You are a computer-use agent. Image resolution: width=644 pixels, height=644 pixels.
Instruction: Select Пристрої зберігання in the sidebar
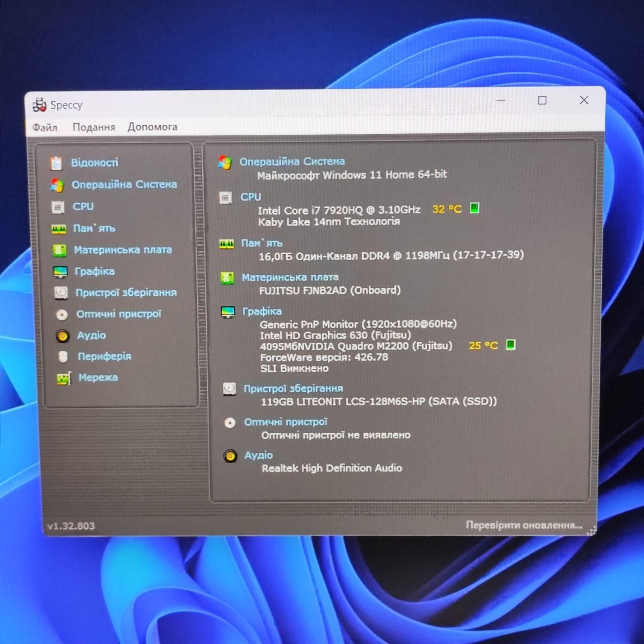pyautogui.click(x=126, y=292)
